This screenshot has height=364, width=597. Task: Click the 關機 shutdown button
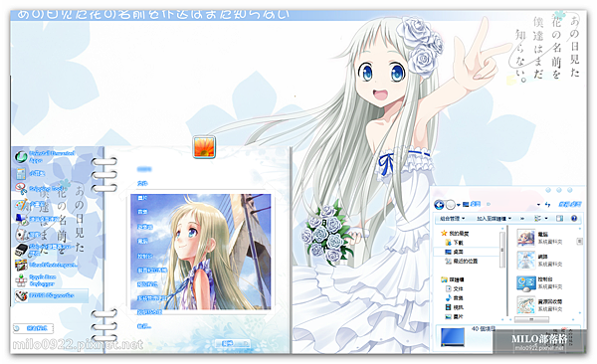pos(228,343)
